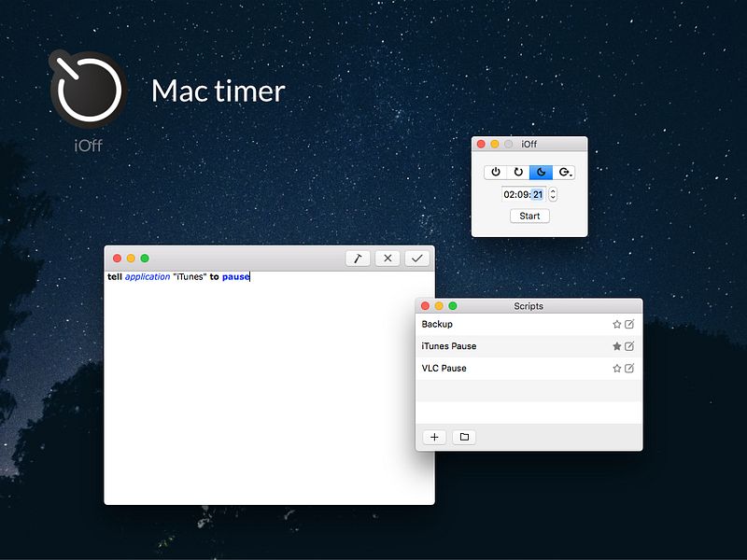Close the iOff timer window
This screenshot has width=747, height=560.
click(481, 144)
